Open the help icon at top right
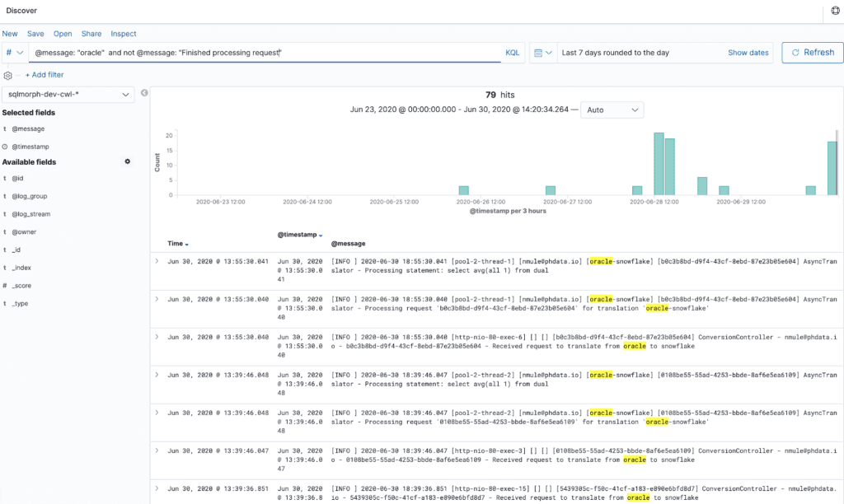The width and height of the screenshot is (844, 504). (x=836, y=10)
